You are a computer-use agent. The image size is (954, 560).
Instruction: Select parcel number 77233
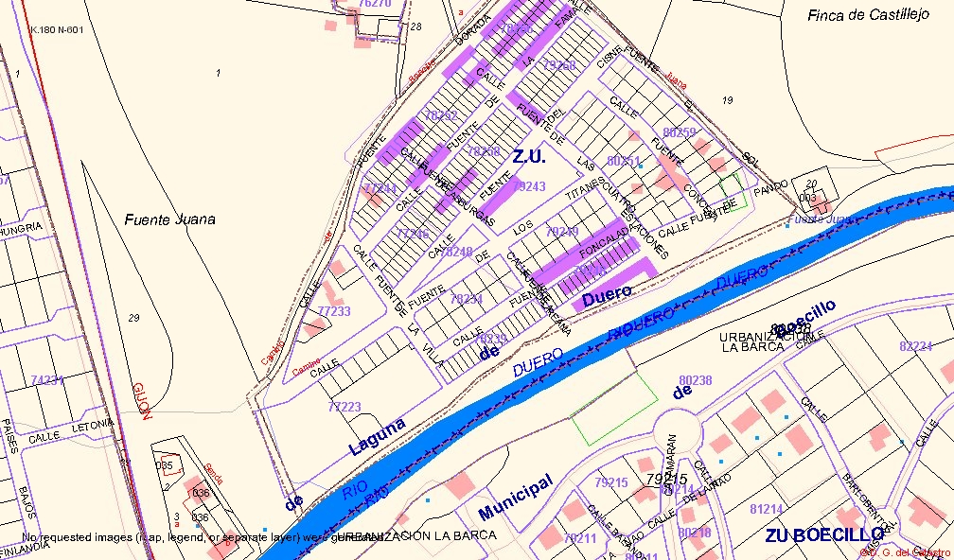(334, 311)
